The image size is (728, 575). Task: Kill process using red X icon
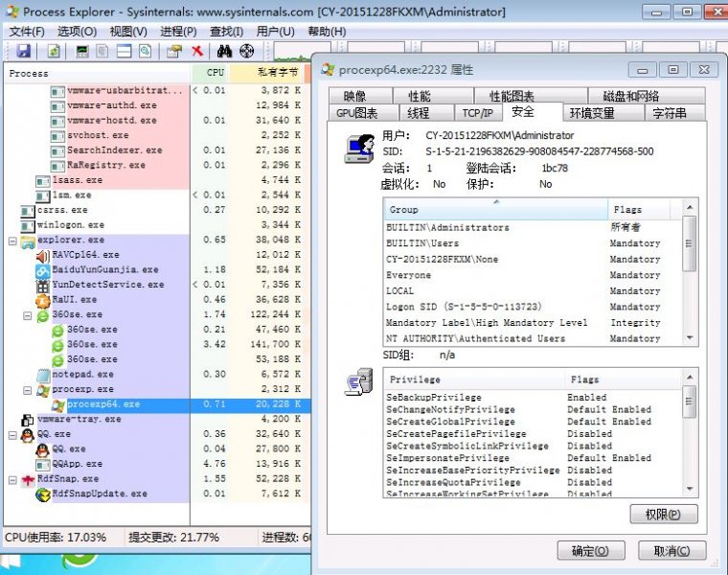tap(197, 51)
